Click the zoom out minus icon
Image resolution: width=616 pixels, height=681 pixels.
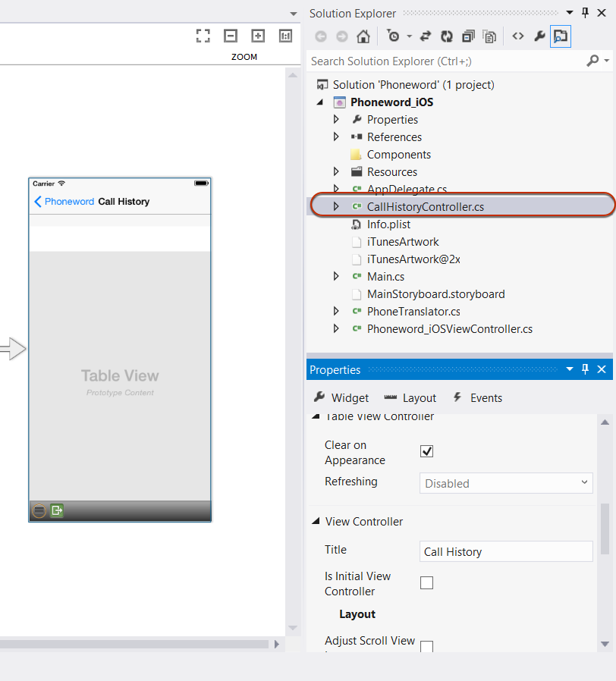(231, 36)
